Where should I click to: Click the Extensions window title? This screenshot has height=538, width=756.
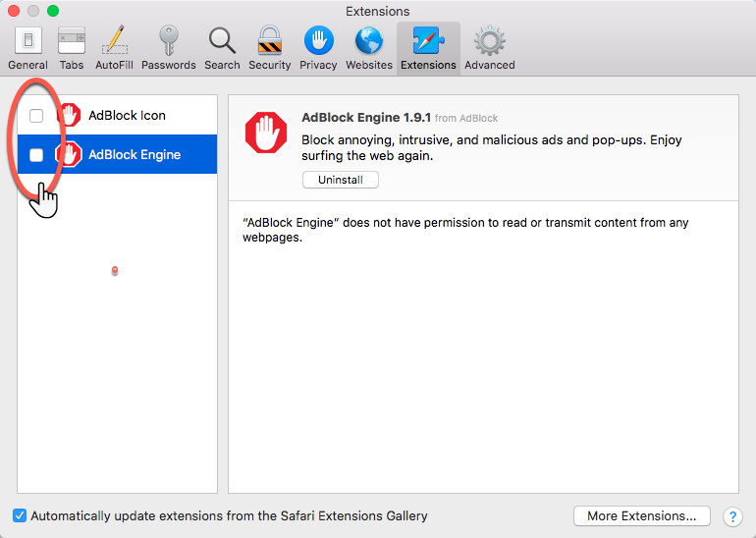coord(378,11)
